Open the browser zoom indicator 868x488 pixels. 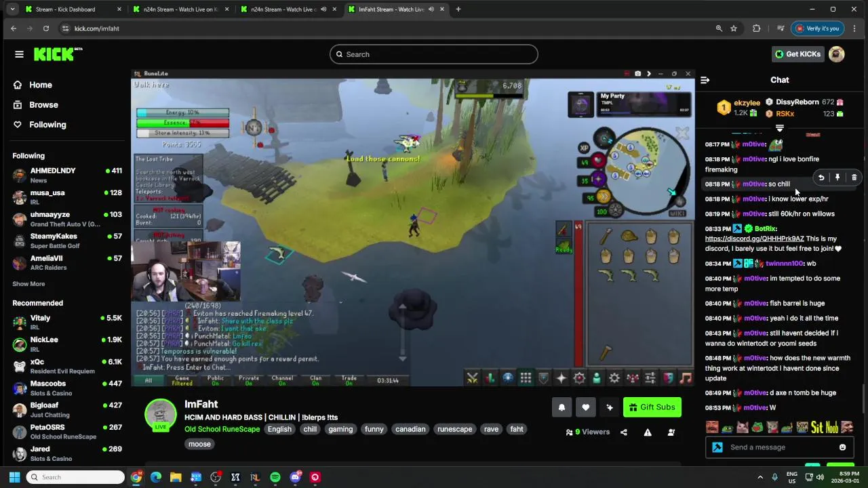pyautogui.click(x=719, y=28)
